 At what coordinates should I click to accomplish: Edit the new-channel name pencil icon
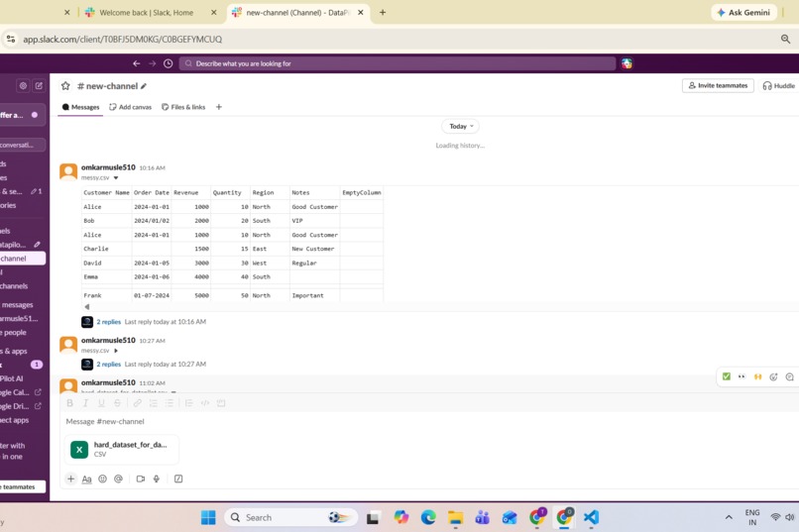coord(144,86)
